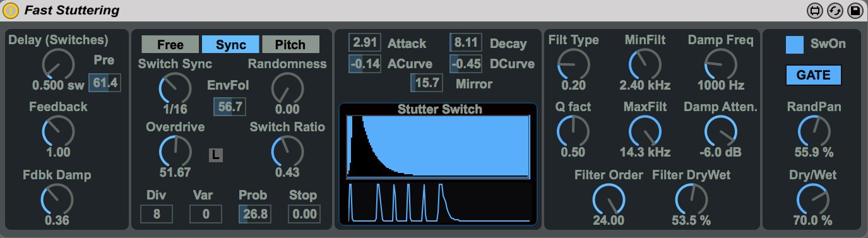The height and width of the screenshot is (238, 868).
Task: Click the Prob value box
Action: (x=255, y=214)
